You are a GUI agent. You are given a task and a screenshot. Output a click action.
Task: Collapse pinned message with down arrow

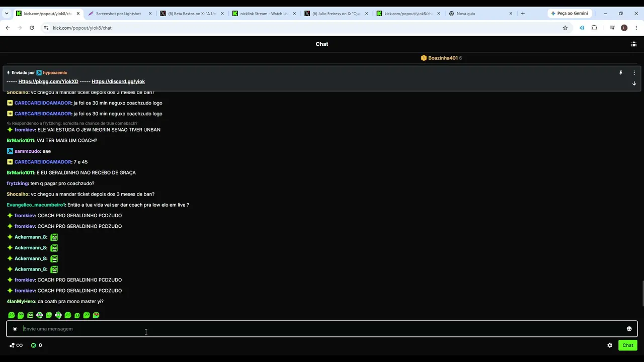[x=634, y=83]
